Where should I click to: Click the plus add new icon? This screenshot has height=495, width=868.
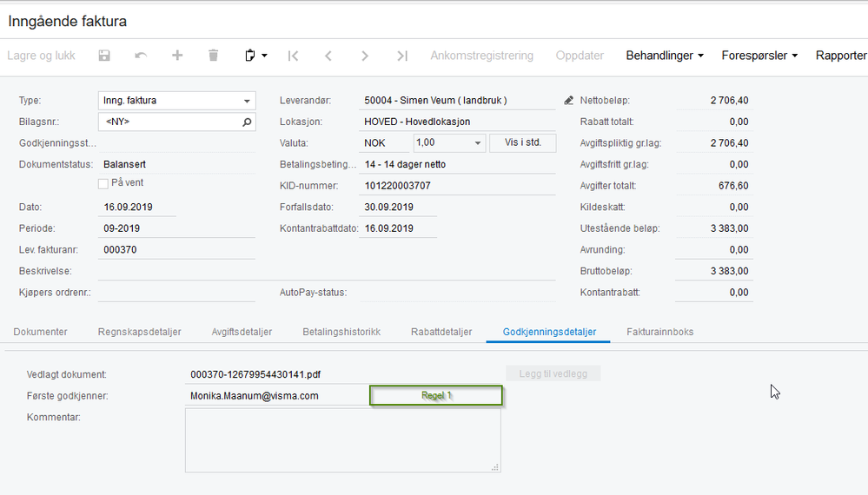click(x=177, y=56)
